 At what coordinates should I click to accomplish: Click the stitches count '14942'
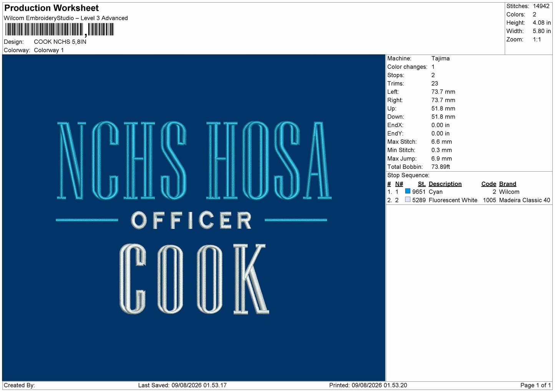click(x=541, y=6)
